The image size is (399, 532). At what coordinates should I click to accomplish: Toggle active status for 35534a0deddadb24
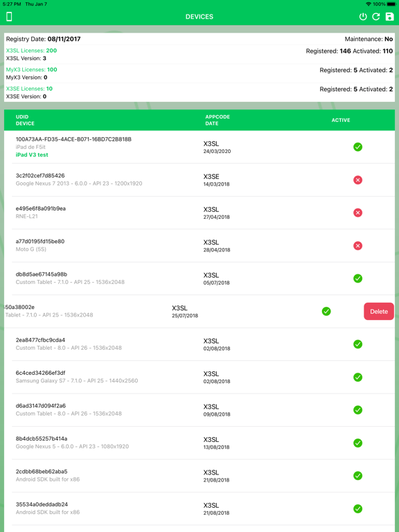coord(357,508)
